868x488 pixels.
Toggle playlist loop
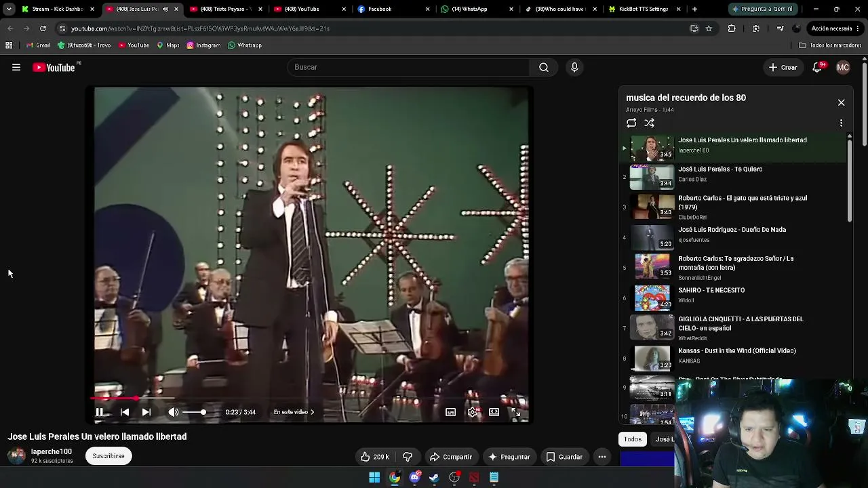point(631,123)
